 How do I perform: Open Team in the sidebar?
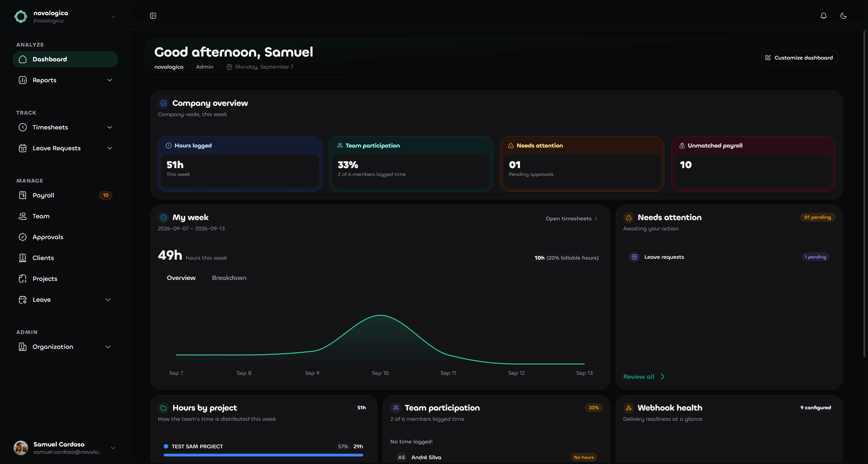tap(65, 216)
